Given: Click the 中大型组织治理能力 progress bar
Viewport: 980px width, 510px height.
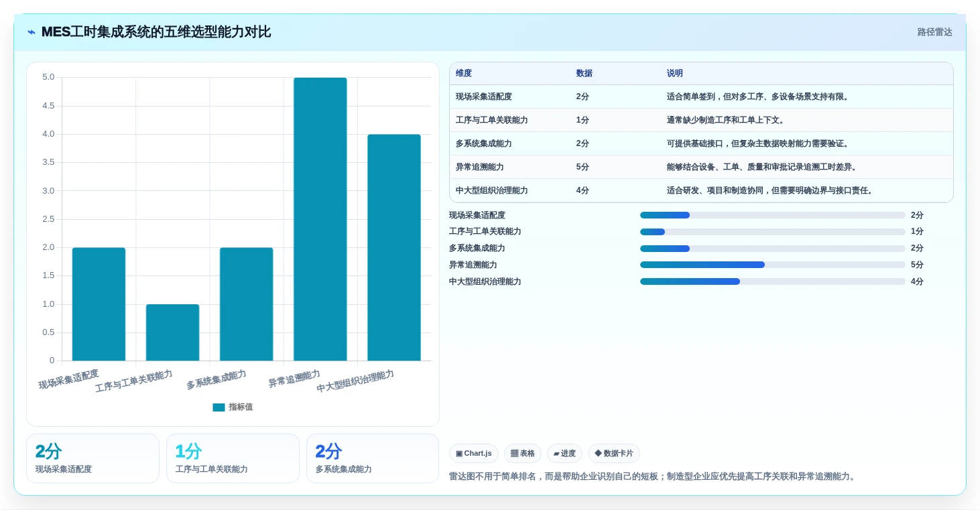Looking at the screenshot, I should click(x=772, y=281).
